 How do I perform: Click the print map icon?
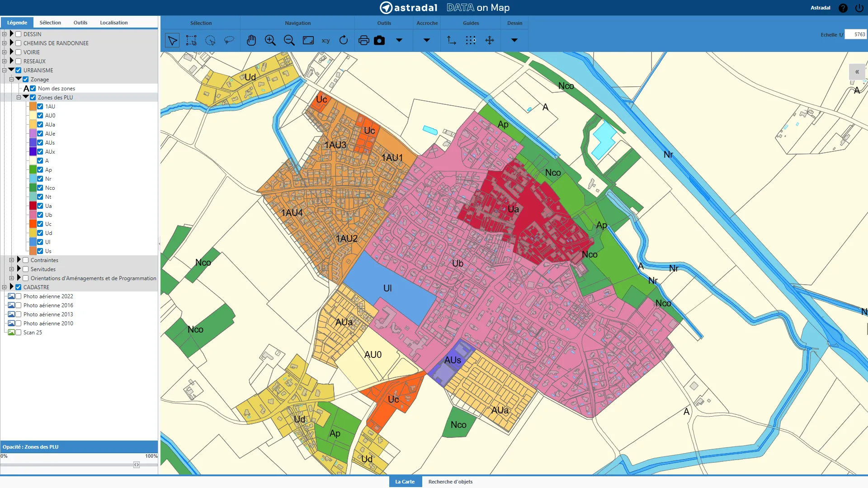click(363, 40)
